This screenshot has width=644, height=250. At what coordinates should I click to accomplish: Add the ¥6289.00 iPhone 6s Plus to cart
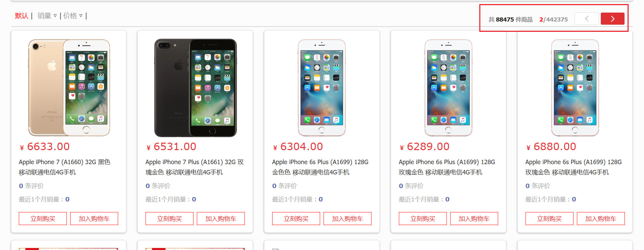[x=474, y=219]
